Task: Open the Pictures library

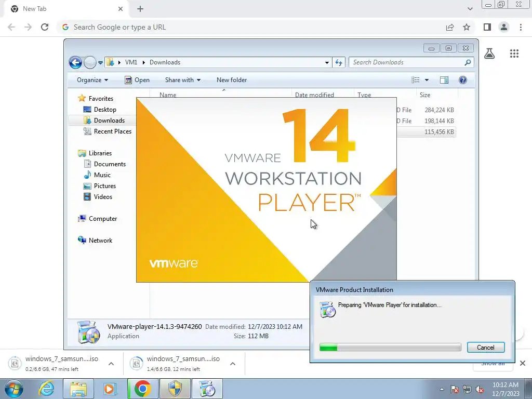Action: pyautogui.click(x=100, y=186)
